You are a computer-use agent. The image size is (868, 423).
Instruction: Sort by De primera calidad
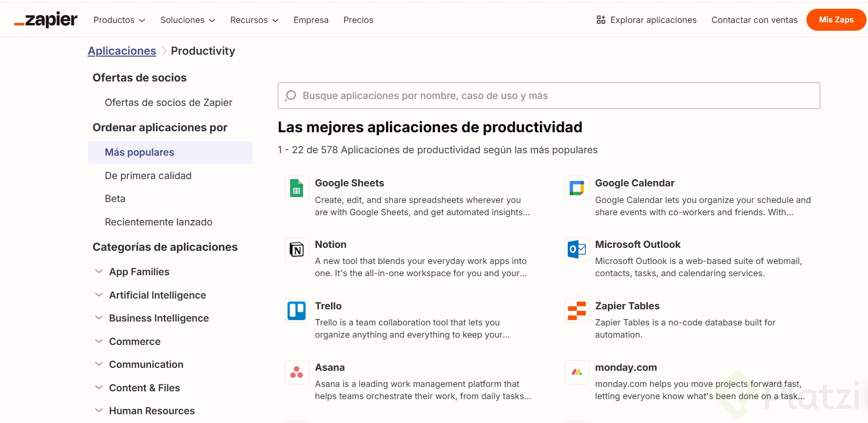tap(148, 176)
